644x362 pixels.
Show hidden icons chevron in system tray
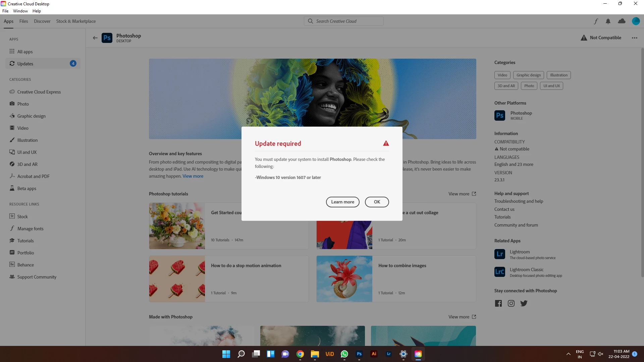click(x=569, y=354)
